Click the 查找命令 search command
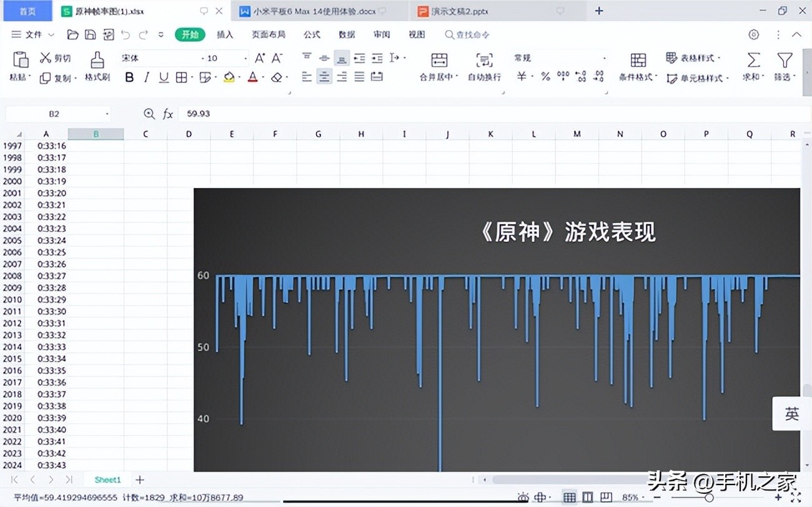812x507 pixels. pyautogui.click(x=466, y=34)
